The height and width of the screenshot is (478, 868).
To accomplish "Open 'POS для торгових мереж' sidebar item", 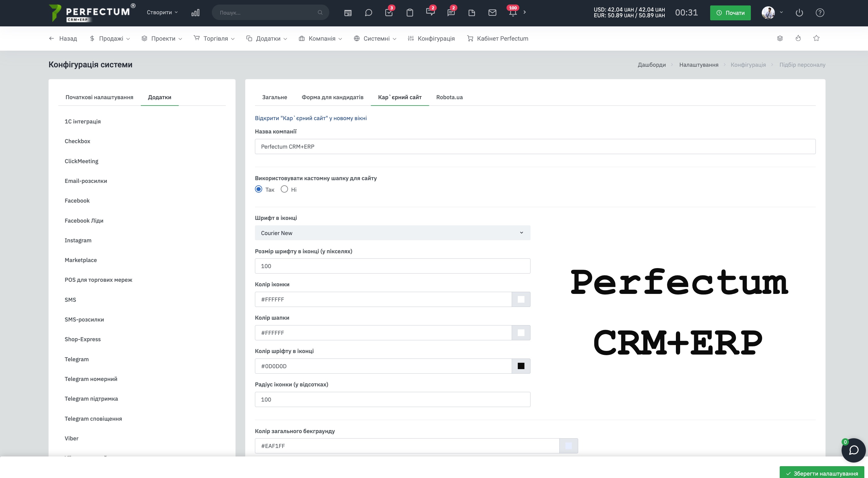I will pos(98,280).
